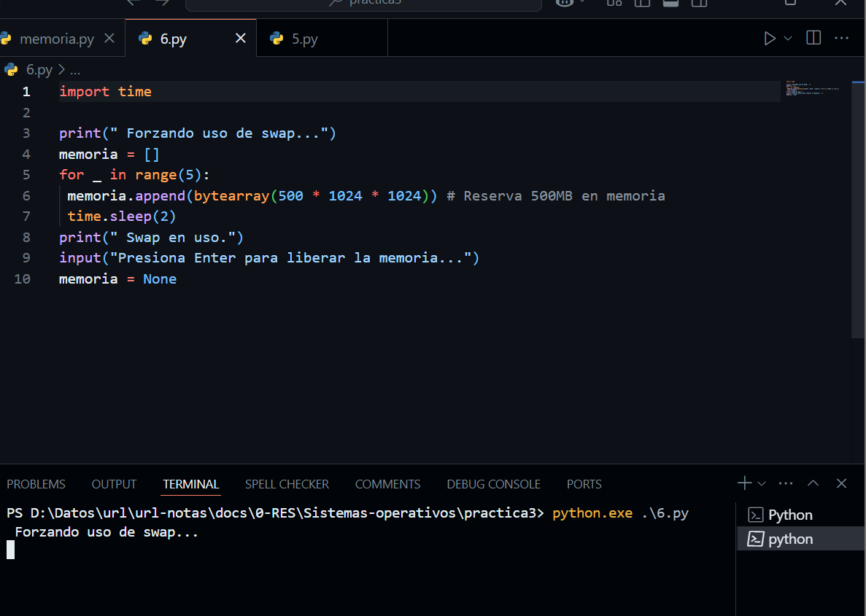This screenshot has height=616, width=866.
Task: Select the capitalized Python terminal instance
Action: tap(789, 515)
